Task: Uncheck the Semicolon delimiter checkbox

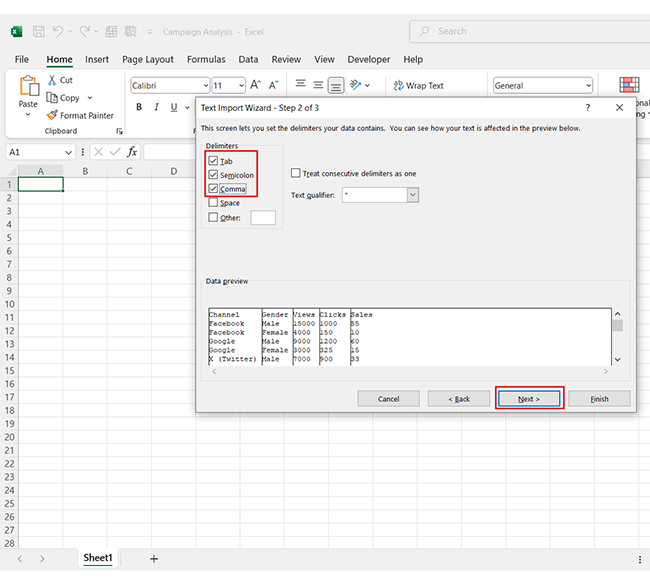Action: (213, 174)
